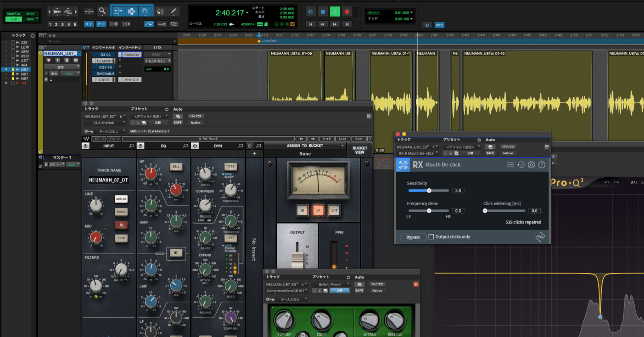Click the Bypass button in RX Mouth De-click
The height and width of the screenshot is (337, 644).
[413, 237]
